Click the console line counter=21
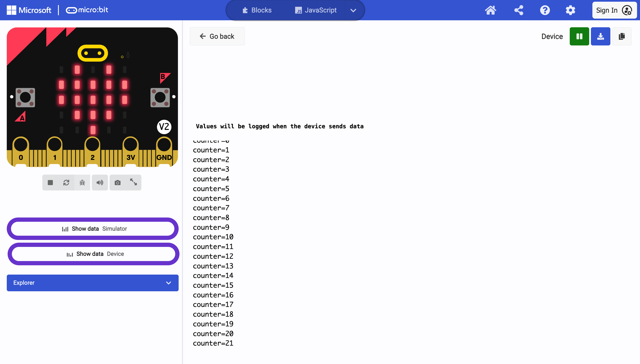This screenshot has height=364, width=640. pos(213,343)
